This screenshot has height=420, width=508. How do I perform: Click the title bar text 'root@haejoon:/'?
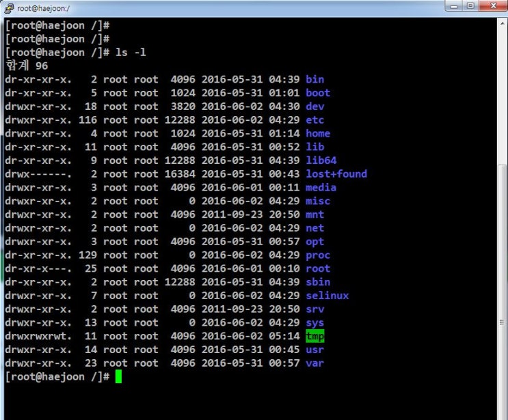tap(43, 8)
